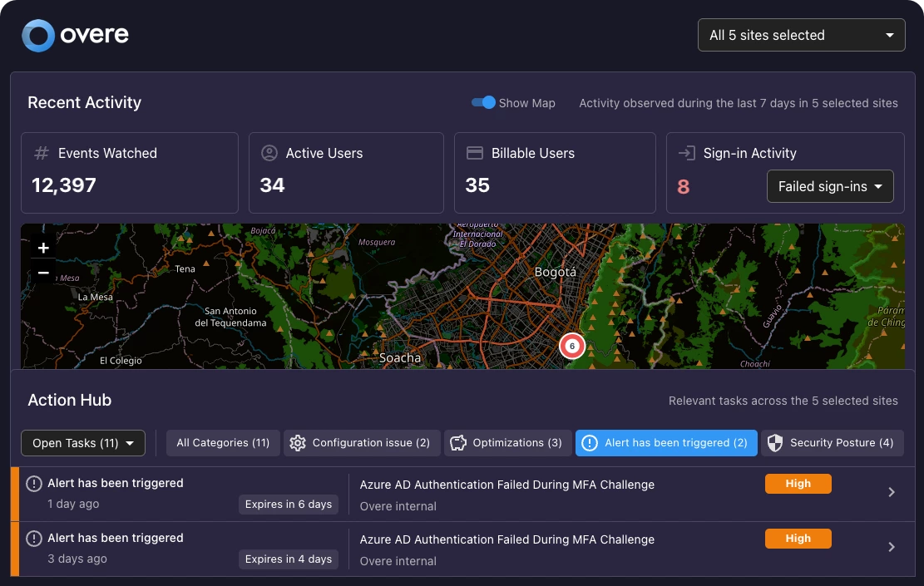Click the alert icon on the 3 days ago task
The image size is (924, 586).
(x=34, y=539)
